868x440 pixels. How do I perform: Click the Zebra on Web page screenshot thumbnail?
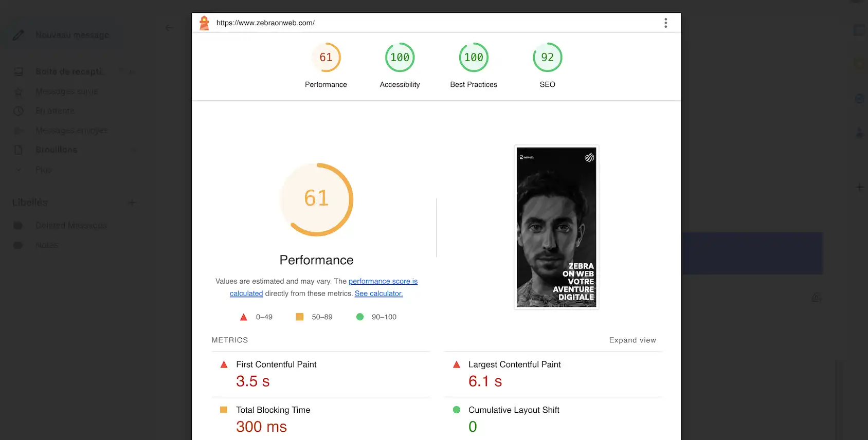[x=556, y=227]
